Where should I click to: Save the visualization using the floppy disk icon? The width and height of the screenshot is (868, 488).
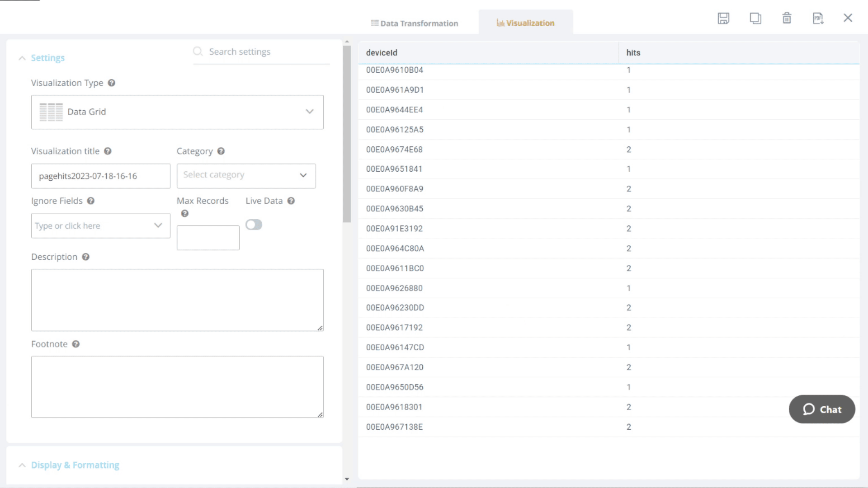[x=724, y=18]
